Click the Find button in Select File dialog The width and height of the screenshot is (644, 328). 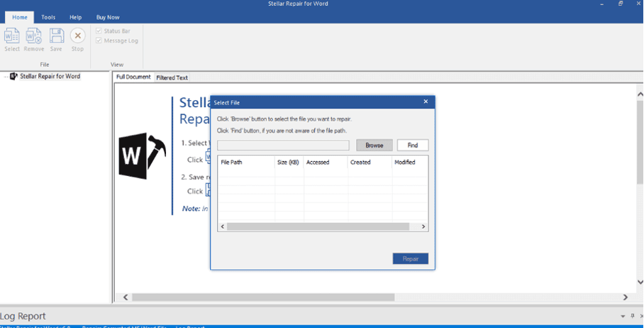pyautogui.click(x=413, y=146)
